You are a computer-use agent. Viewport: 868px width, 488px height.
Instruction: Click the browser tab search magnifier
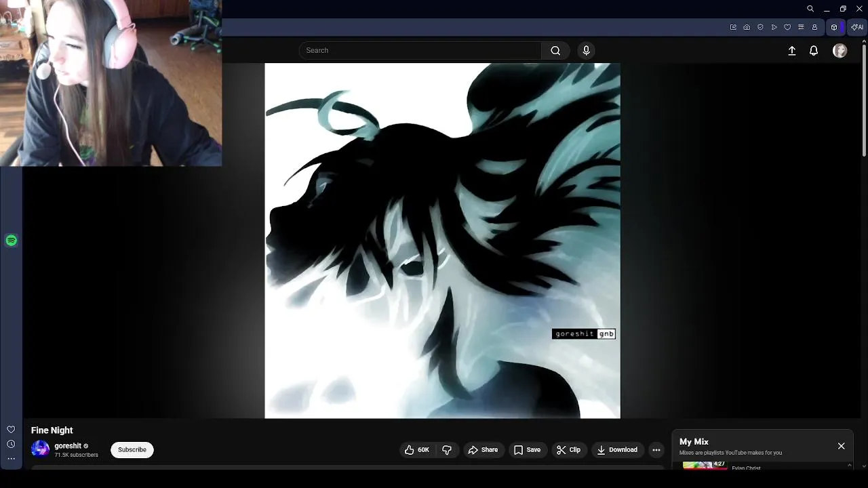click(x=810, y=9)
